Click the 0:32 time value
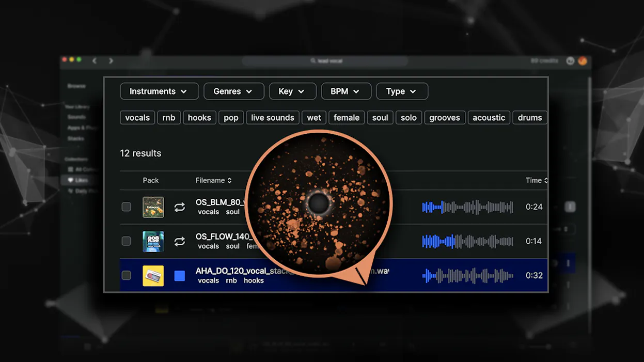This screenshot has height=362, width=644. click(534, 276)
